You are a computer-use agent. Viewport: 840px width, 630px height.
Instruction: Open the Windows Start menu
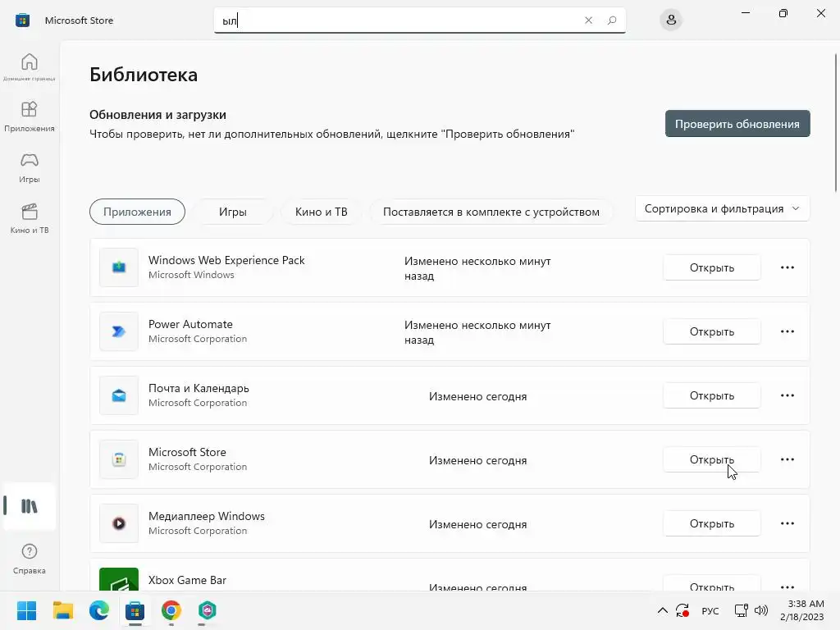coord(26,610)
